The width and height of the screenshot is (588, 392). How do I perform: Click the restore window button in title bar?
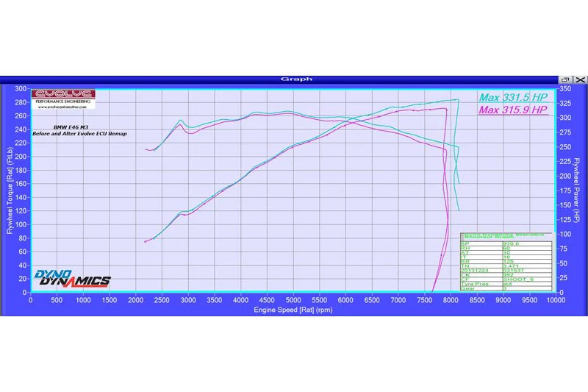click(567, 79)
